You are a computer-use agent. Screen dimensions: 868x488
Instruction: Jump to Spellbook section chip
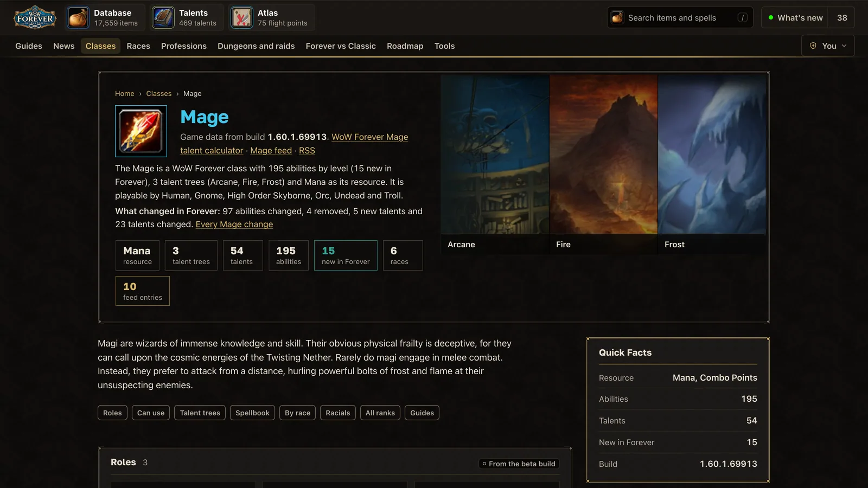click(252, 413)
